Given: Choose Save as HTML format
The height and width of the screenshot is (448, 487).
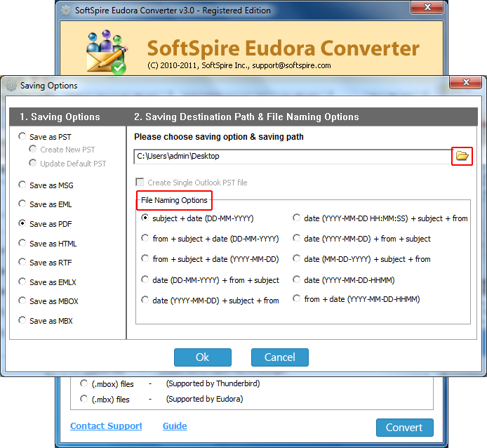Looking at the screenshot, I should 22,243.
